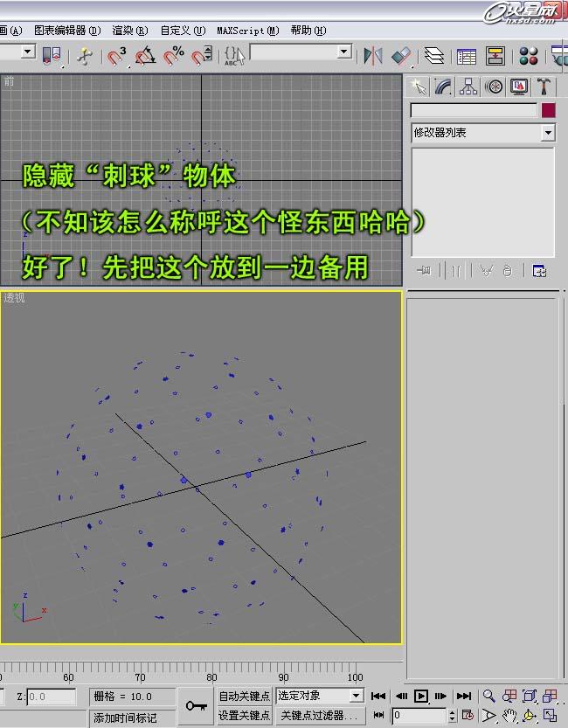Click the Configure Modifier Sets icon
This screenshot has height=728, width=568.
(x=539, y=271)
